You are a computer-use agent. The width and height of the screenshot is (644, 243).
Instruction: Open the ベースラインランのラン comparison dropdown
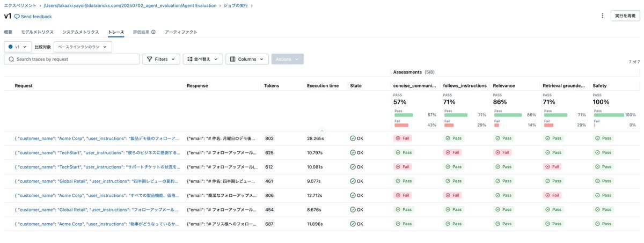[x=83, y=47]
